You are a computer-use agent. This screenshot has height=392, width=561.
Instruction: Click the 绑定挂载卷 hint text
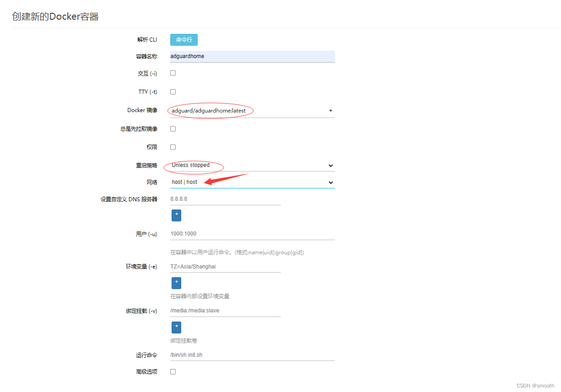coord(184,341)
